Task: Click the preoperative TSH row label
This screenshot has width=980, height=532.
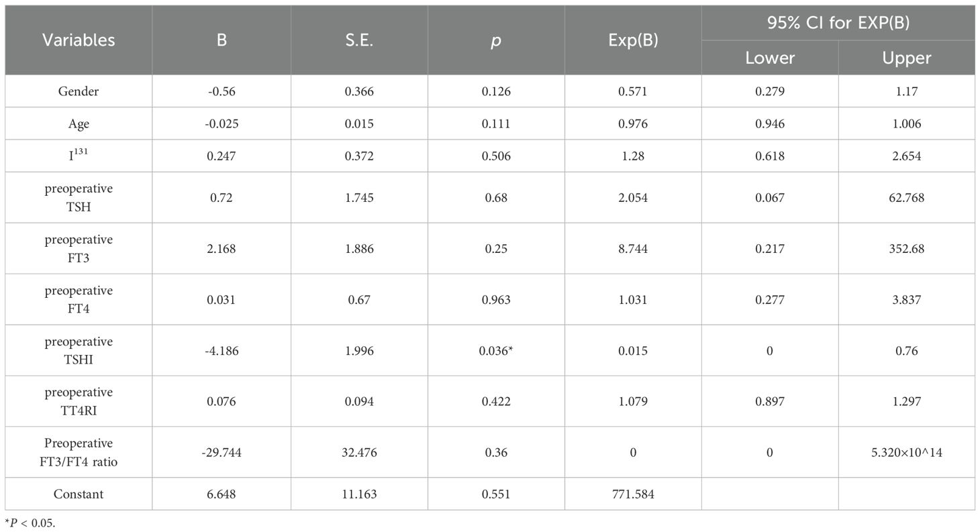Action: [x=79, y=197]
